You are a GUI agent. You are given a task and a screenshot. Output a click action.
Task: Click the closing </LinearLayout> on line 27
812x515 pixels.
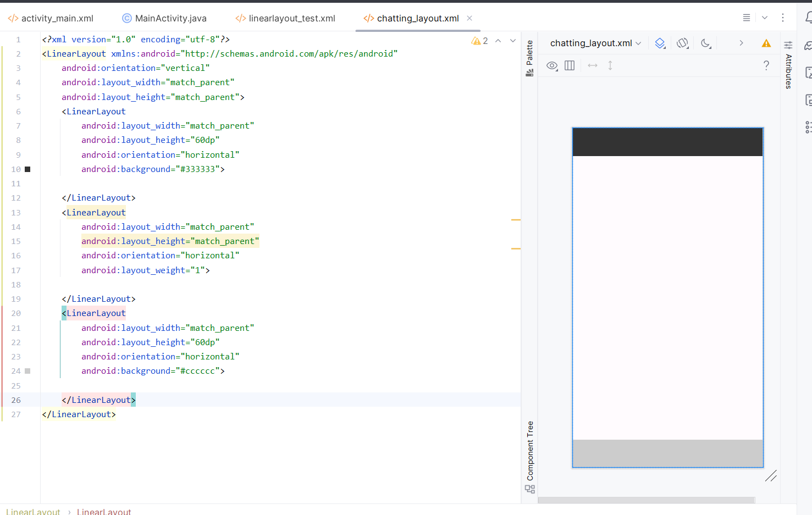click(79, 414)
